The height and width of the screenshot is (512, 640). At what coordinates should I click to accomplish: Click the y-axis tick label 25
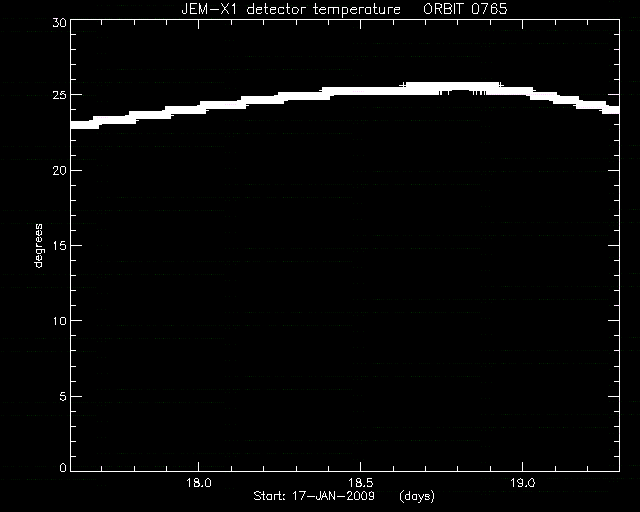click(59, 95)
